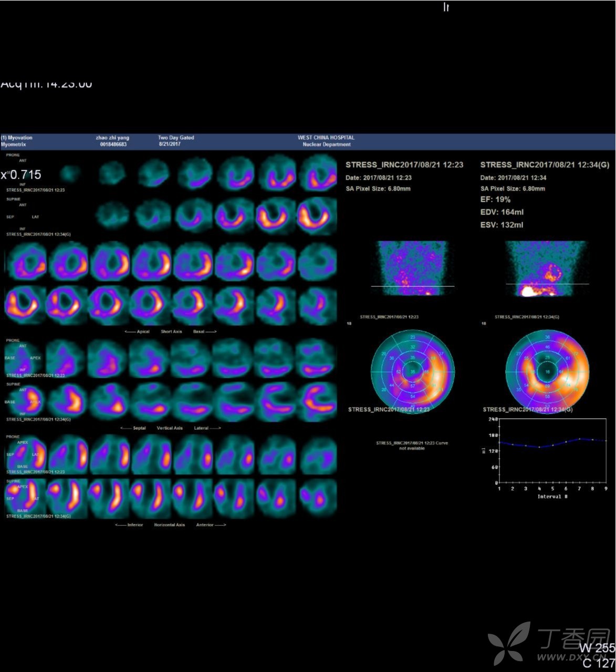This screenshot has width=616, height=672.
Task: Click the window level 'W 255' readout
Action: [x=597, y=648]
